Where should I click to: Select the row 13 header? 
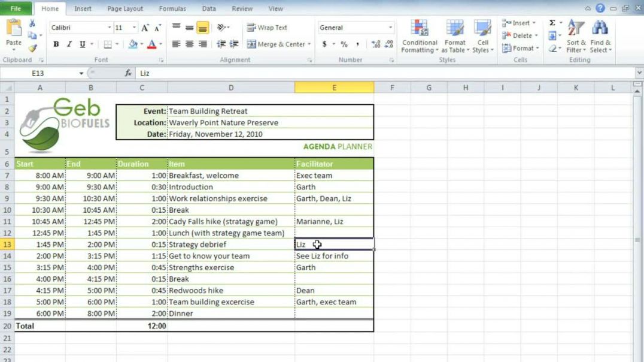coord(7,245)
